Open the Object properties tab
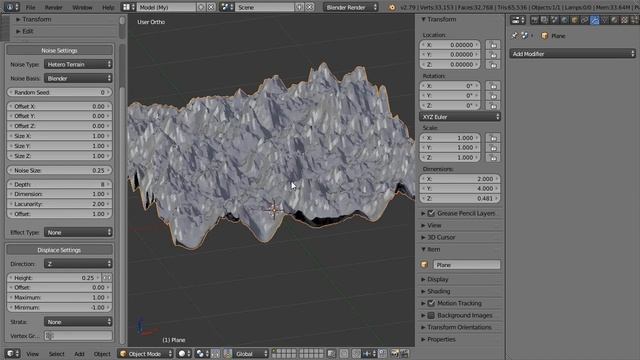Image resolution: width=640 pixels, height=360 pixels. 574,20
